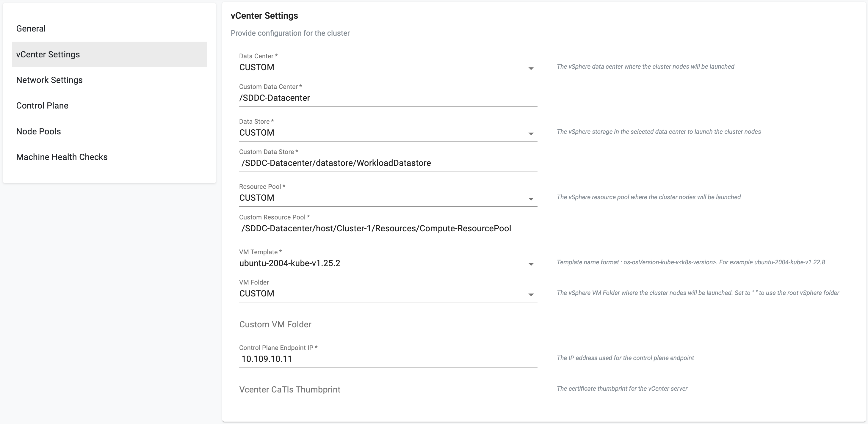
Task: Expand the Data Center dropdown arrow
Action: pos(531,68)
